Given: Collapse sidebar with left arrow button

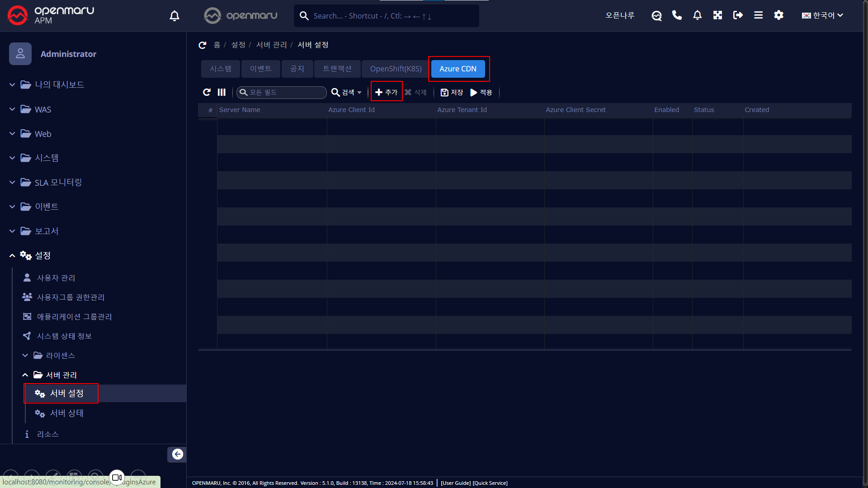Looking at the screenshot, I should (x=177, y=454).
